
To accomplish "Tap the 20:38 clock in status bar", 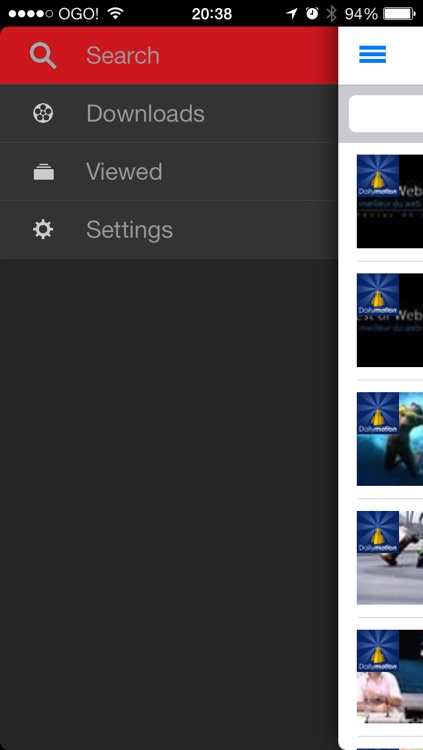I will coord(212,14).
